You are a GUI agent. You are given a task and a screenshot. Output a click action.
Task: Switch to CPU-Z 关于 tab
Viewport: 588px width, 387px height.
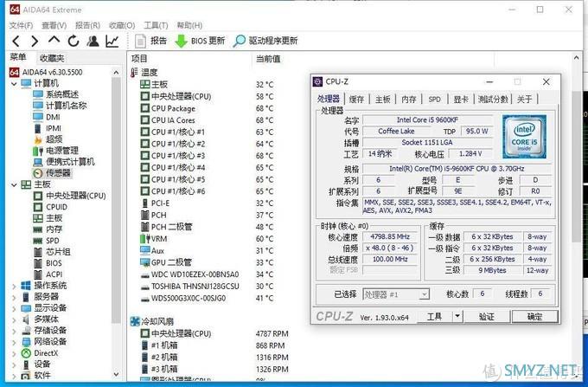(524, 99)
